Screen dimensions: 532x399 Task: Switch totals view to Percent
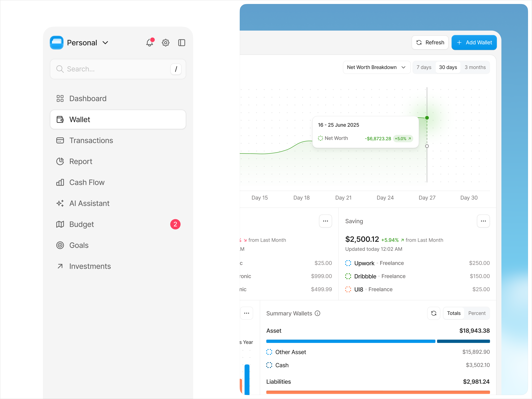477,313
